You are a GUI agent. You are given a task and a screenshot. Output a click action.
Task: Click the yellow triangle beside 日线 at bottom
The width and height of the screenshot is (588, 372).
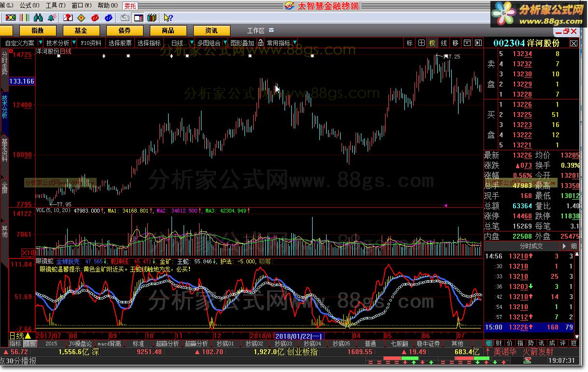click(x=28, y=336)
